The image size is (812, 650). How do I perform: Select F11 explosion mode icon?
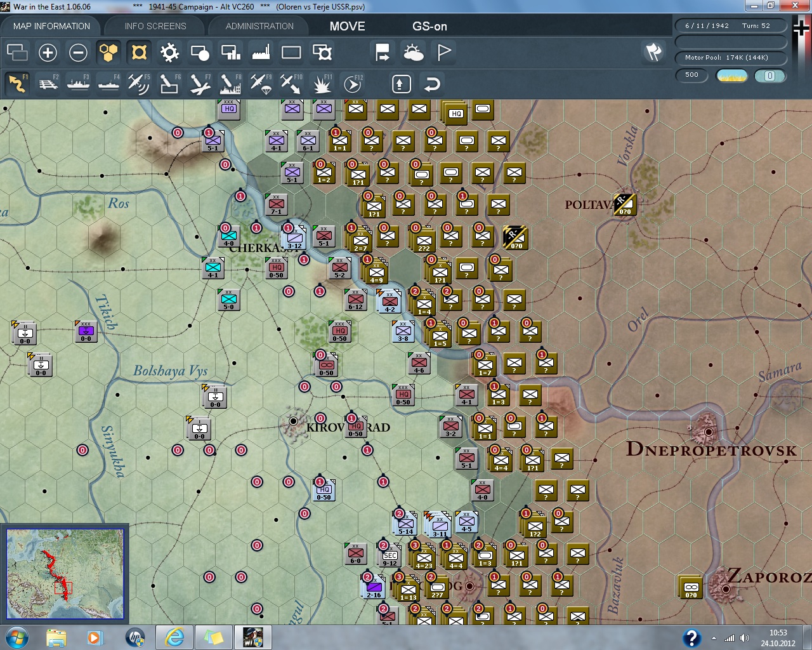pyautogui.click(x=322, y=84)
